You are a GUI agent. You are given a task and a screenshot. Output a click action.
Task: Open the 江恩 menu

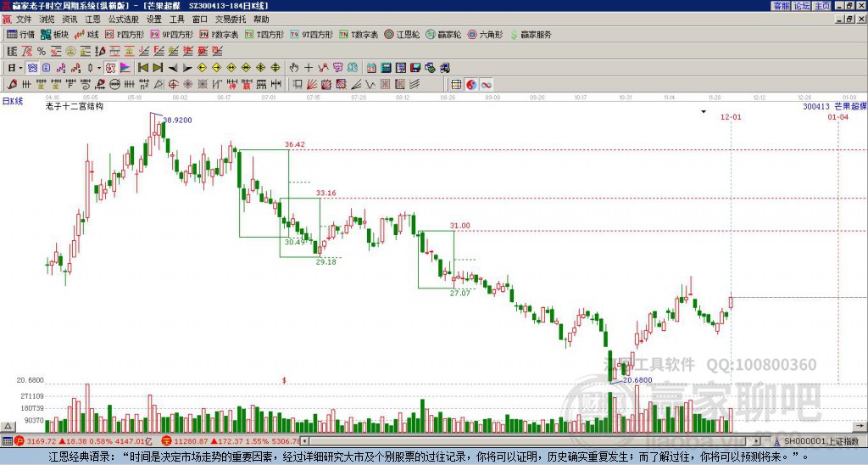pos(93,20)
